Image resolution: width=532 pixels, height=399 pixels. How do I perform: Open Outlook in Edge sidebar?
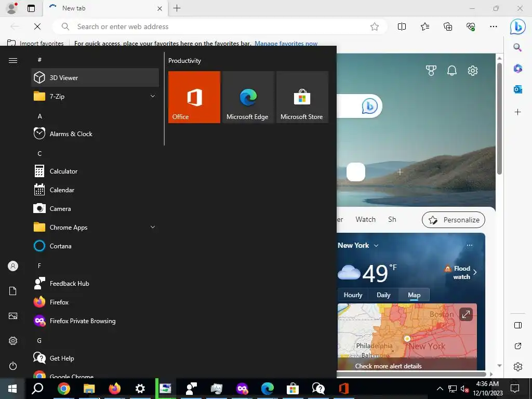[x=518, y=89]
